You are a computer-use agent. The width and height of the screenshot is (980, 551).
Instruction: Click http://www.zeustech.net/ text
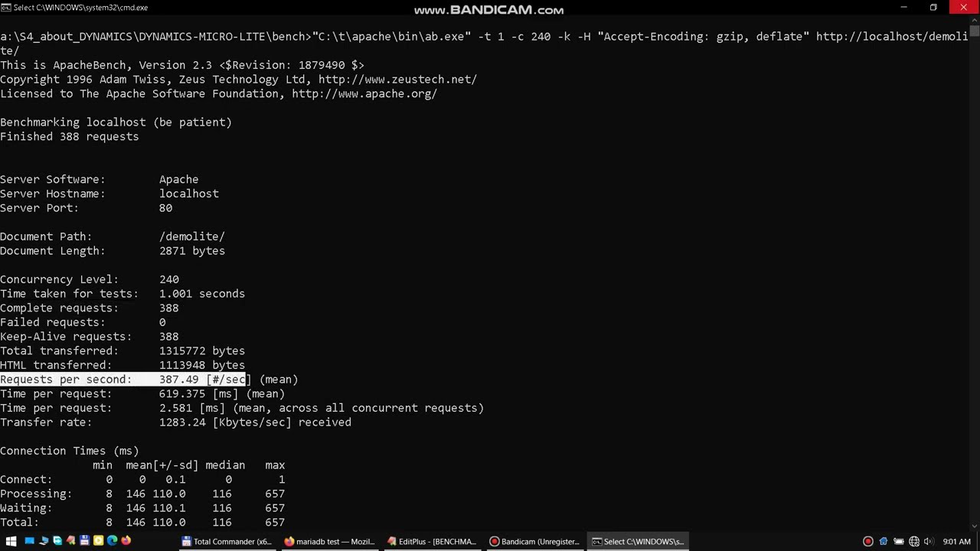click(x=397, y=80)
